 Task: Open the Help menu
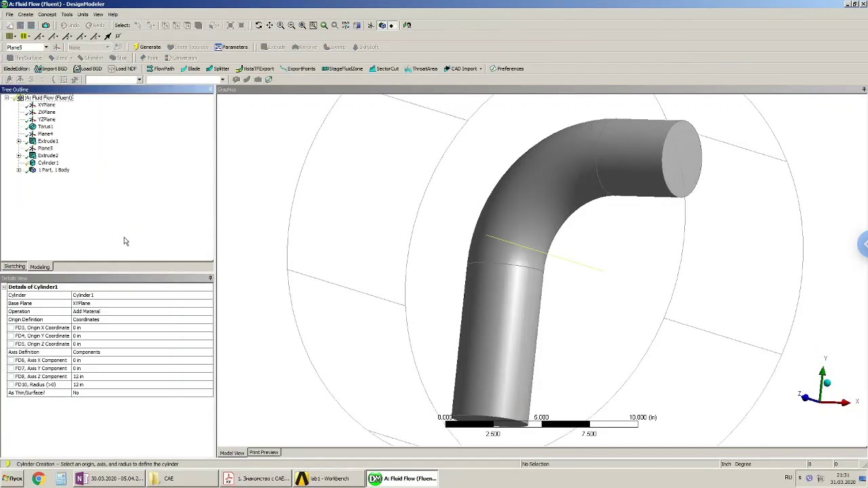click(x=113, y=14)
